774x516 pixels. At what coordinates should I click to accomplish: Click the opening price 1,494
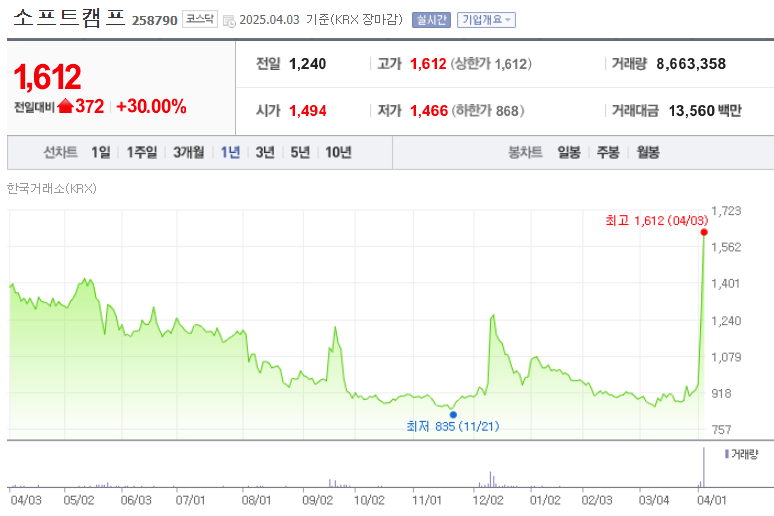[x=308, y=111]
